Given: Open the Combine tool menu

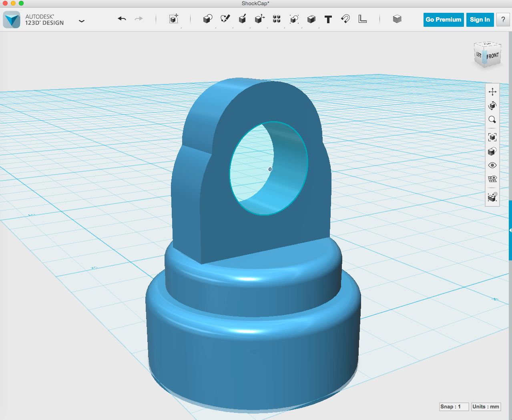Looking at the screenshot, I should pos(311,19).
